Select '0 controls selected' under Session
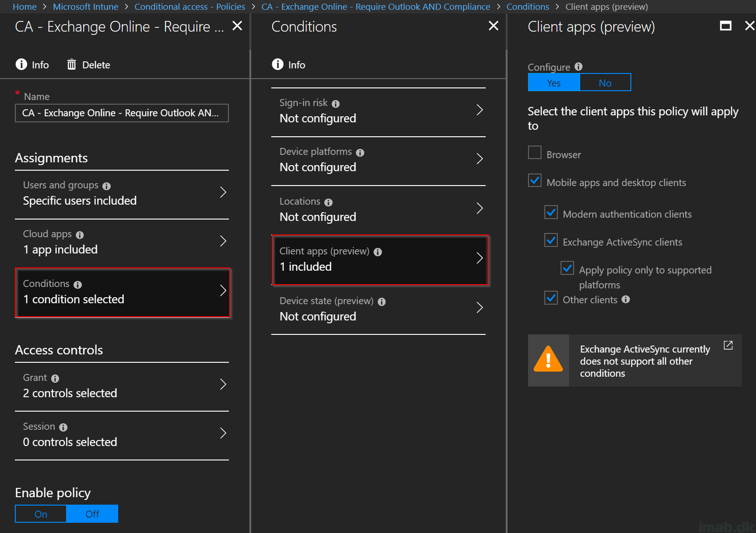 [x=70, y=442]
